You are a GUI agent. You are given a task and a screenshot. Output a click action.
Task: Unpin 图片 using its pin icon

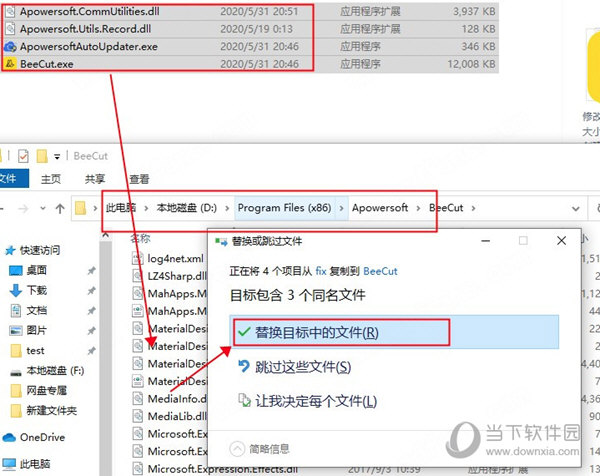click(91, 330)
